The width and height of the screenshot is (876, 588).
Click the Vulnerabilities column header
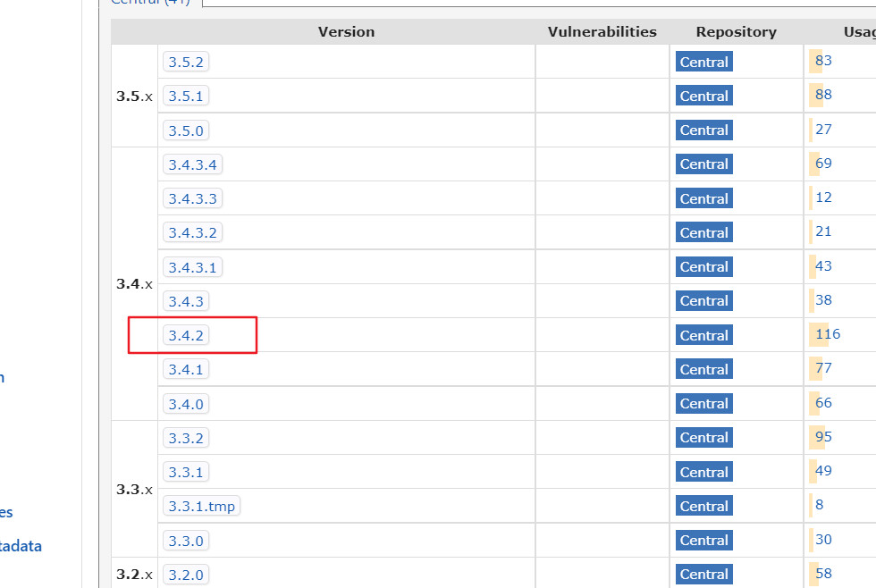[602, 32]
